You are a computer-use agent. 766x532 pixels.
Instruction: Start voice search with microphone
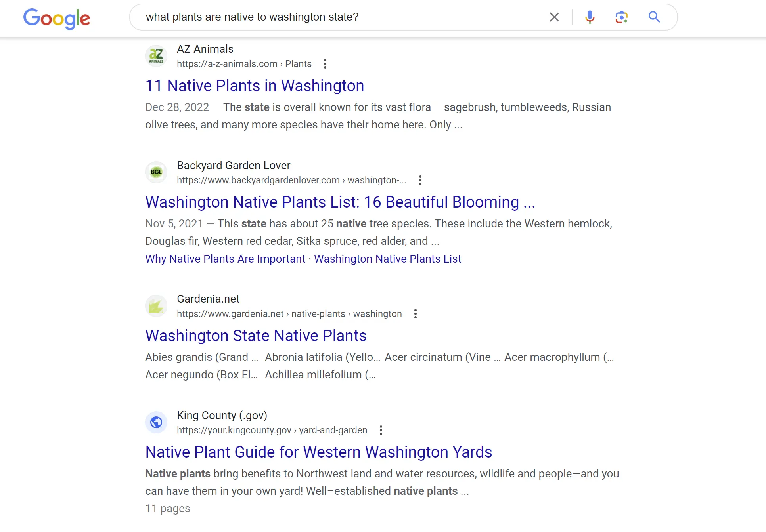(590, 17)
